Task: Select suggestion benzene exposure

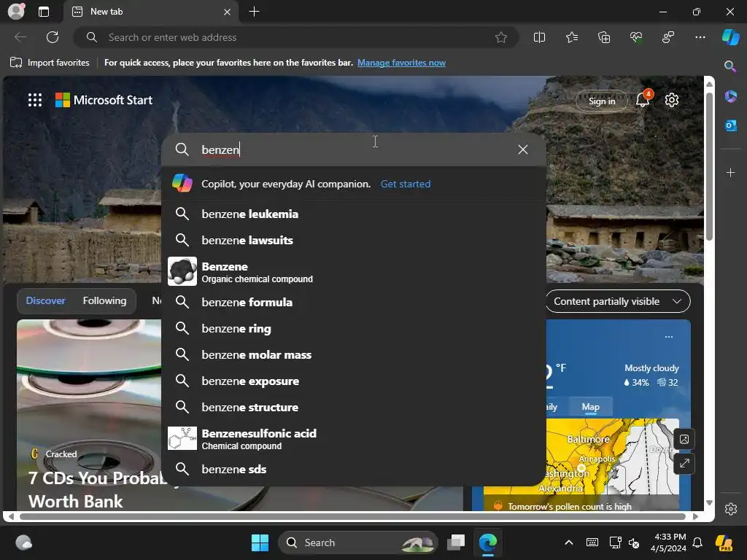Action: [x=354, y=381]
